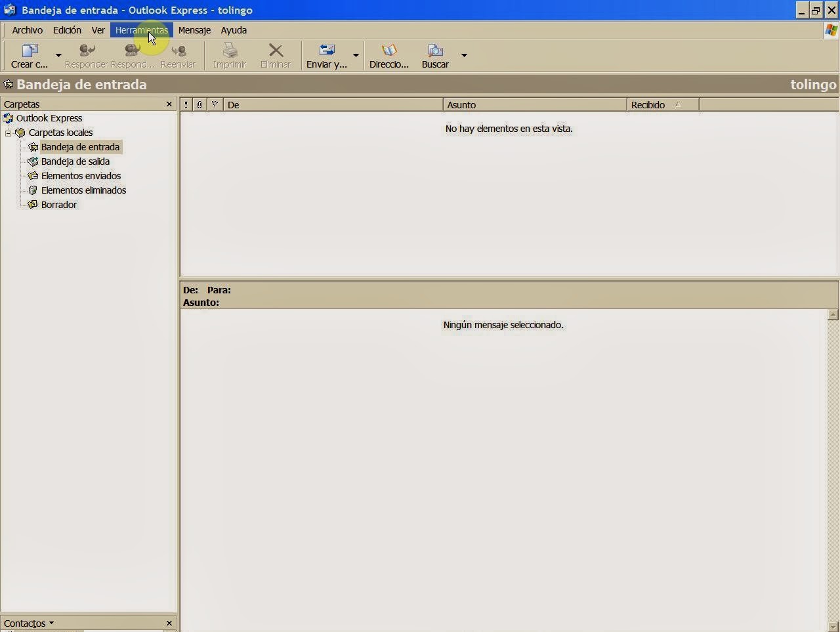Screen dimensions: 840x632
Task: Collapse the Carpetas locales tree node
Action: click(9, 133)
